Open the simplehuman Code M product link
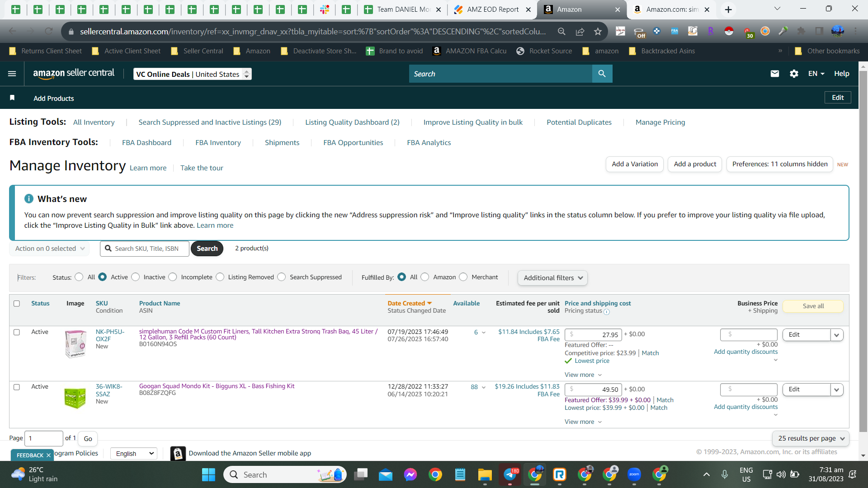The height and width of the screenshot is (488, 868). (x=258, y=334)
